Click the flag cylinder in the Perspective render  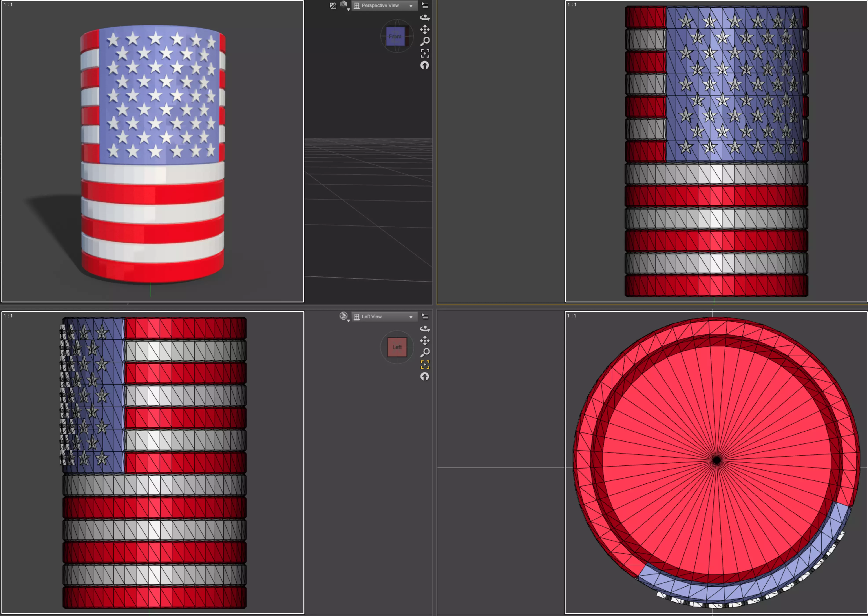click(153, 154)
